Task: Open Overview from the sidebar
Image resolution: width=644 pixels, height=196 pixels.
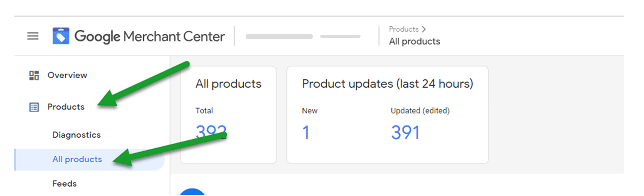Action: 67,75
